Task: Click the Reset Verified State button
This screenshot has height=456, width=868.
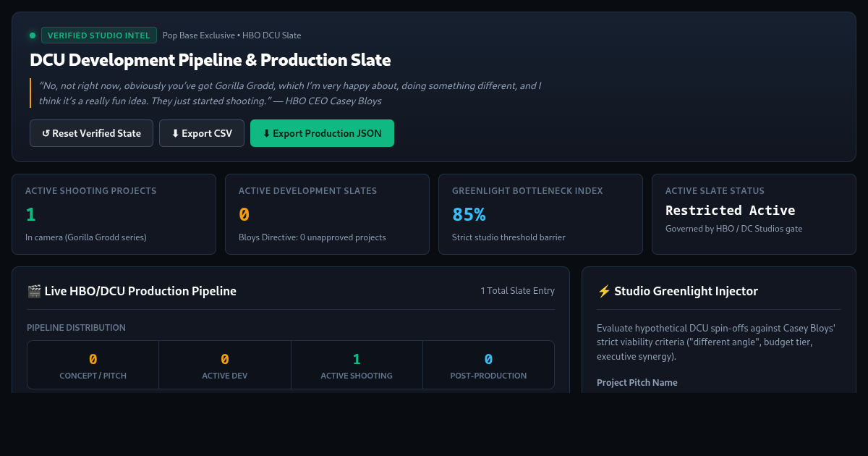Action: 91,133
